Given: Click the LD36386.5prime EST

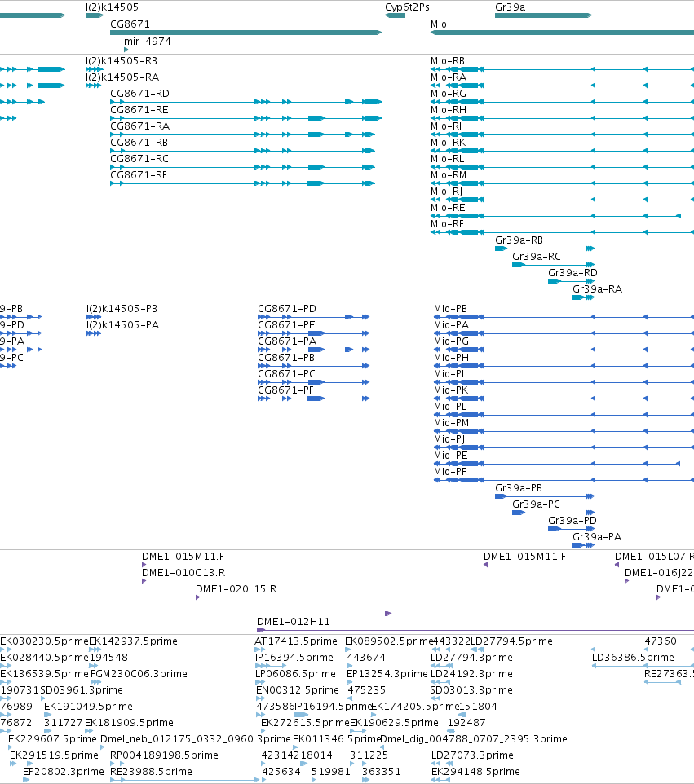Looking at the screenshot, I should (x=643, y=666).
